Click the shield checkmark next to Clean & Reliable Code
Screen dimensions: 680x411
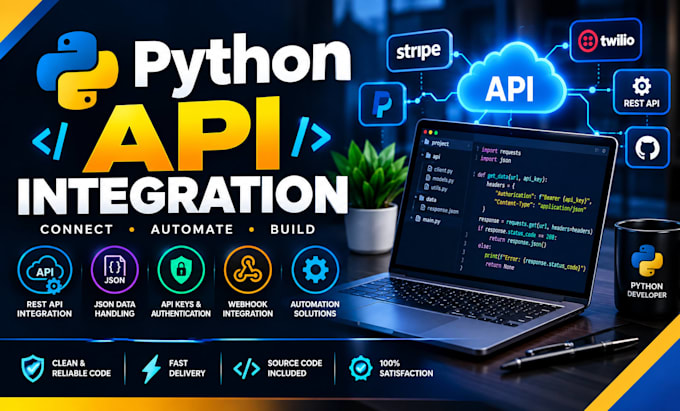tap(33, 368)
